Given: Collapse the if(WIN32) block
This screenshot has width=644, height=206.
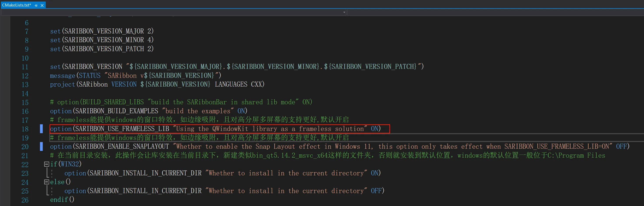Looking at the screenshot, I should coord(46,164).
